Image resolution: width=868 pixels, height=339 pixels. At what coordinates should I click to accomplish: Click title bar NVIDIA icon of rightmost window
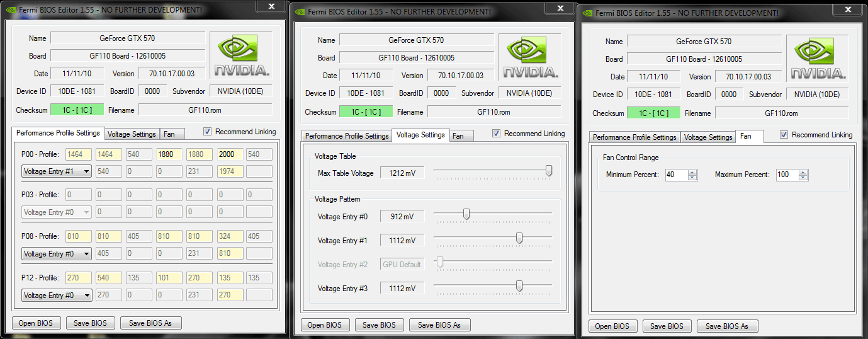pos(588,13)
